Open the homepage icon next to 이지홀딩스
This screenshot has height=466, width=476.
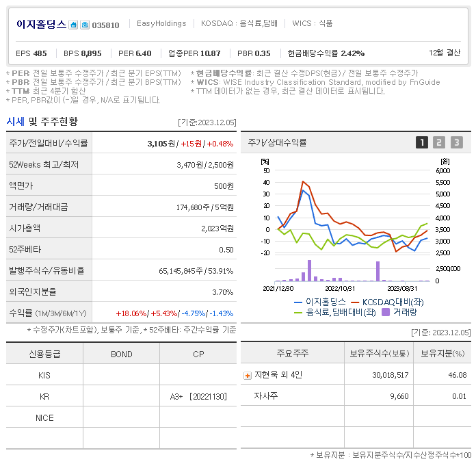tap(73, 25)
